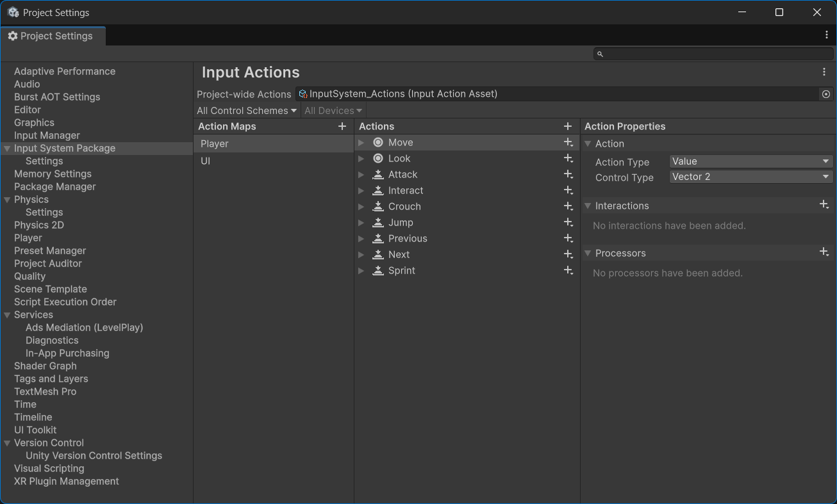Collapse the Interactions foldout
837x504 pixels.
pyautogui.click(x=588, y=206)
